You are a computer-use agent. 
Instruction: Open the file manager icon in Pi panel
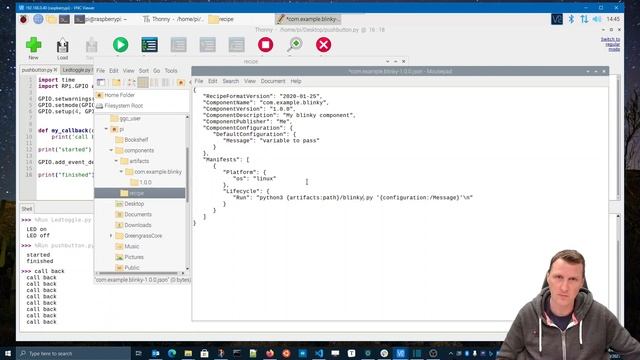pos(51,19)
